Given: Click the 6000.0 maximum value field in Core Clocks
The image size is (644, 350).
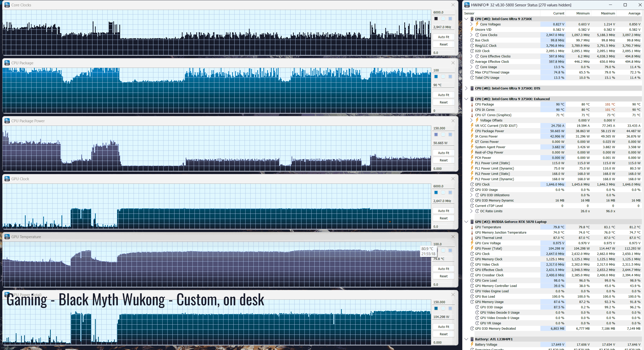Looking at the screenshot, I should click(x=443, y=12).
